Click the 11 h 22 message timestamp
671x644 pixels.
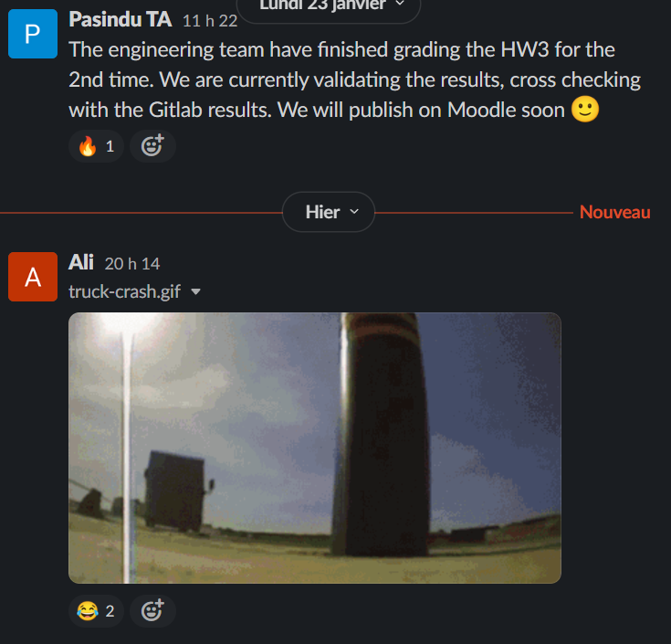pyautogui.click(x=210, y=21)
